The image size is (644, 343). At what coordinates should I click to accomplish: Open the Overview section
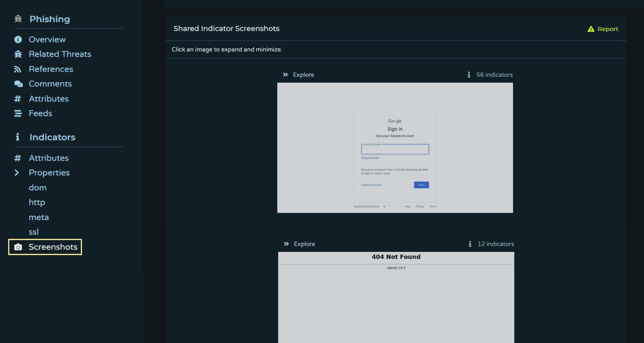pyautogui.click(x=47, y=40)
